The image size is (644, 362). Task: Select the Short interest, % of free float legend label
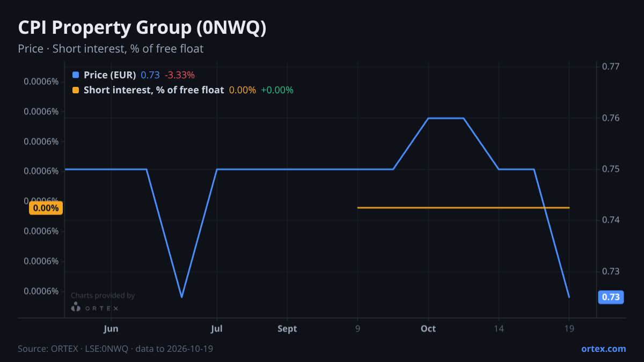[154, 90]
